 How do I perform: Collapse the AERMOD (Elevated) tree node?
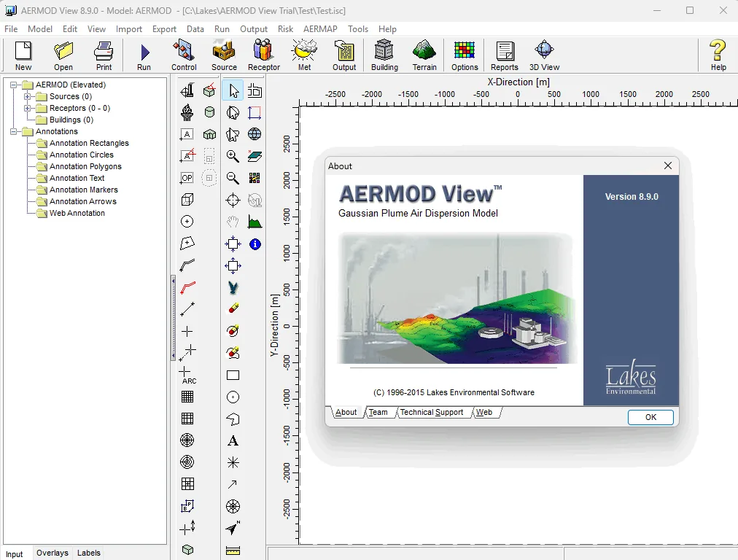(x=14, y=85)
